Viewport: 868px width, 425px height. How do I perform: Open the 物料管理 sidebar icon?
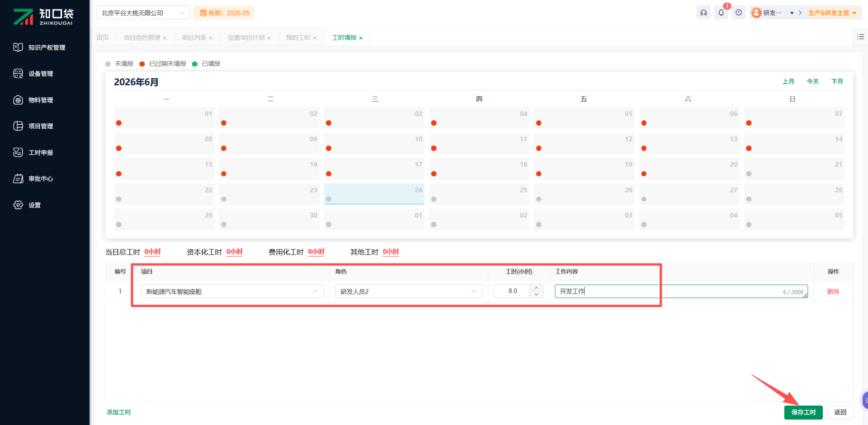pos(18,100)
